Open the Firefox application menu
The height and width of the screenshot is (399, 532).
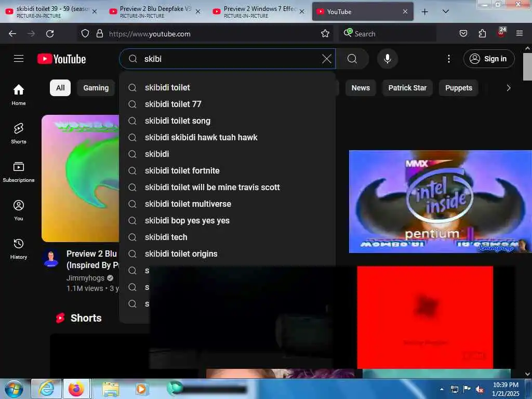[519, 34]
